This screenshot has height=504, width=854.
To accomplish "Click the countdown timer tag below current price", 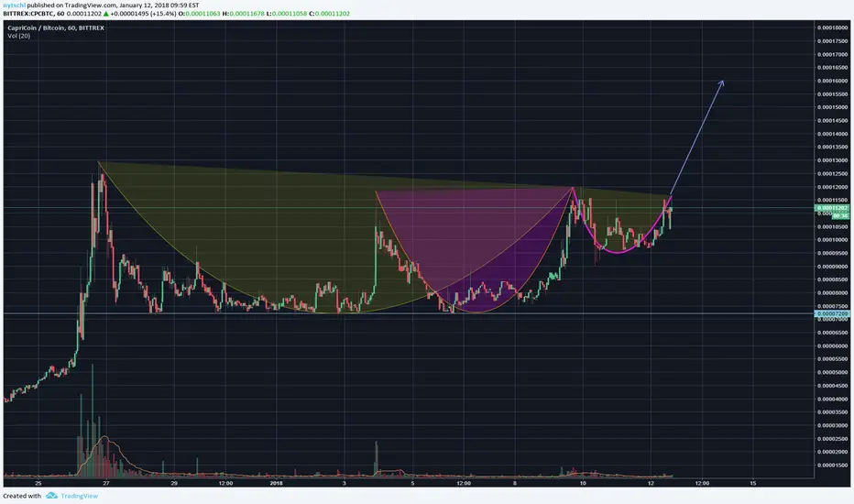I will click(839, 215).
